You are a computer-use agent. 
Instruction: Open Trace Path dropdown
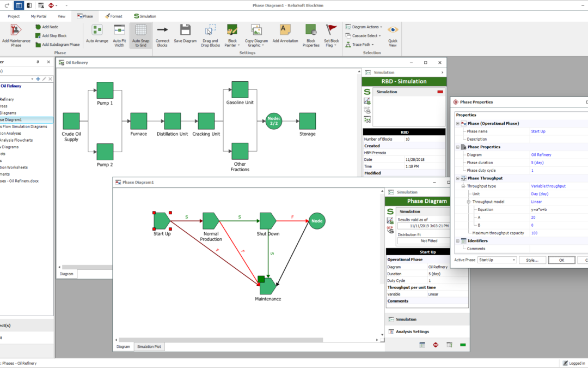click(x=360, y=44)
